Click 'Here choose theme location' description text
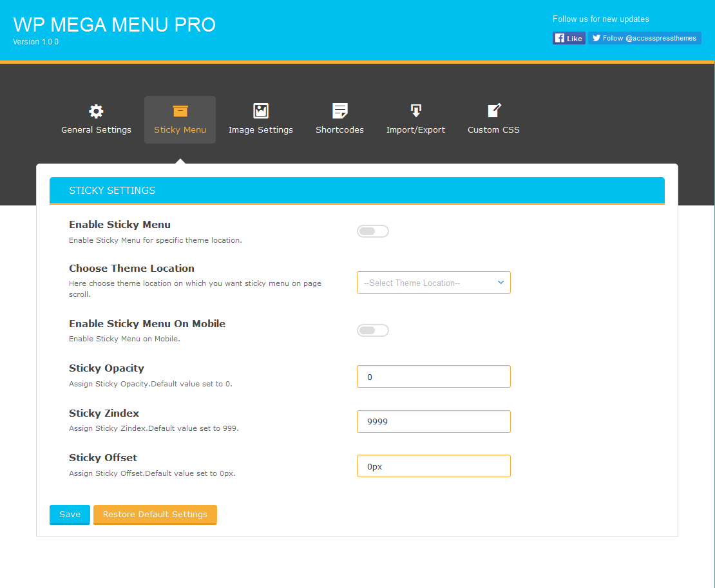This screenshot has height=588, width=715. tap(195, 289)
